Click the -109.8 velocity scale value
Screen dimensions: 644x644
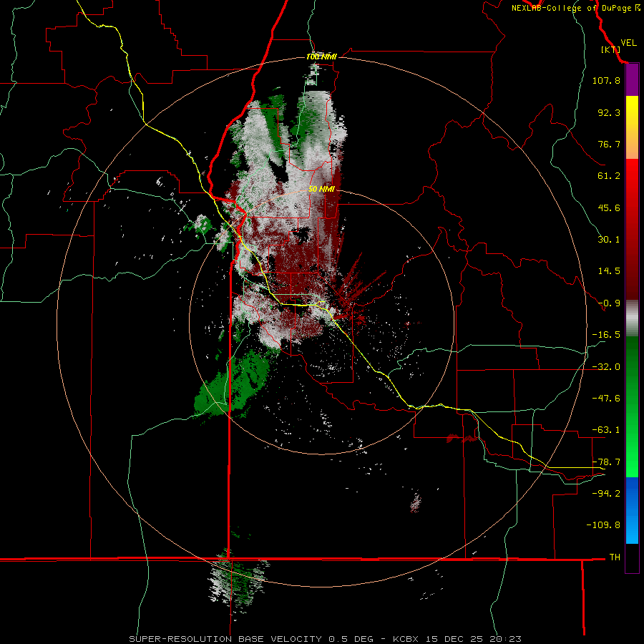(x=603, y=525)
